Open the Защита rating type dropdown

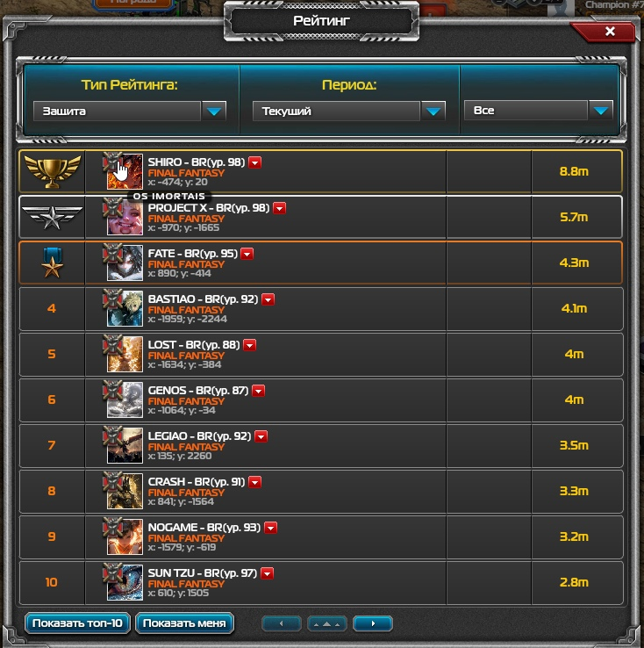click(130, 111)
